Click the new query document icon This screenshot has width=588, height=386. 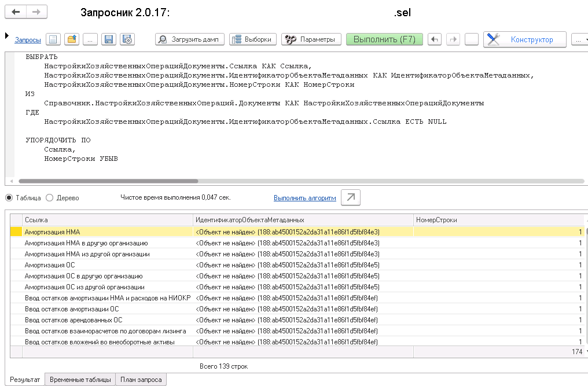[x=53, y=39]
